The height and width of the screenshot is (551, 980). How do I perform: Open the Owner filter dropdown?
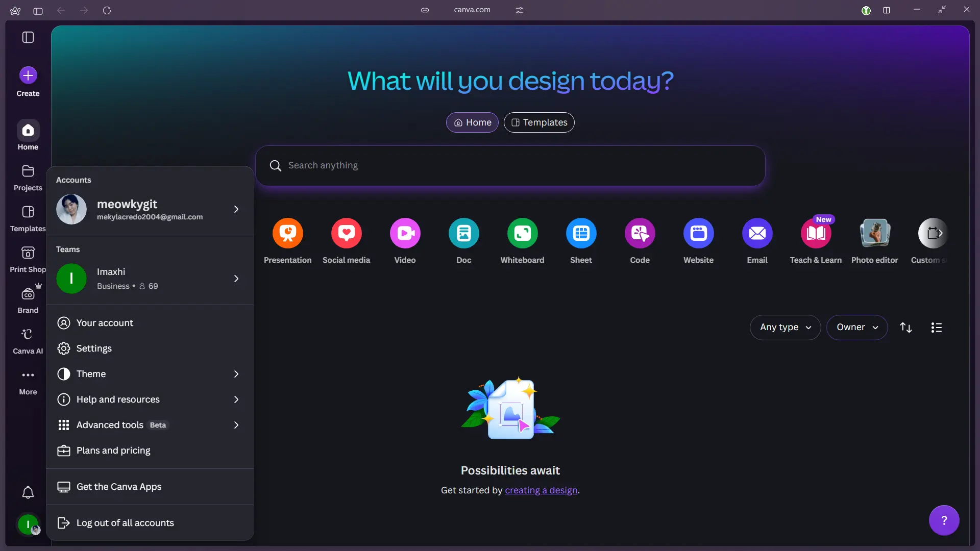point(857,328)
